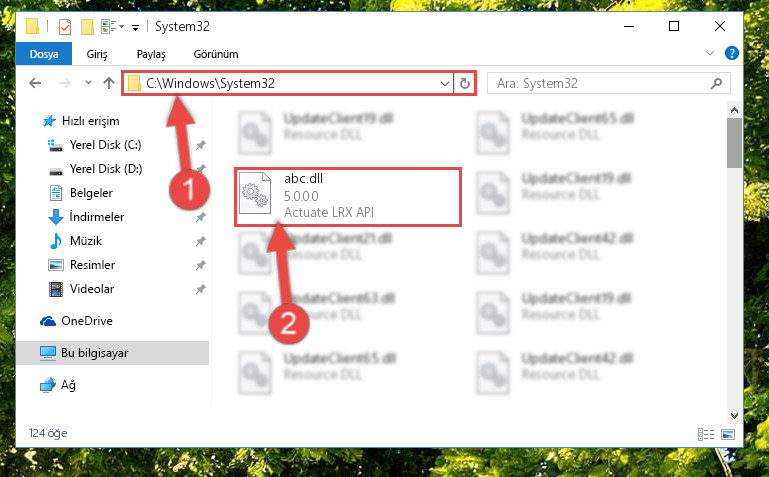Screen dimensions: 769x477
Task: Switch to details view icon
Action: coord(706,434)
